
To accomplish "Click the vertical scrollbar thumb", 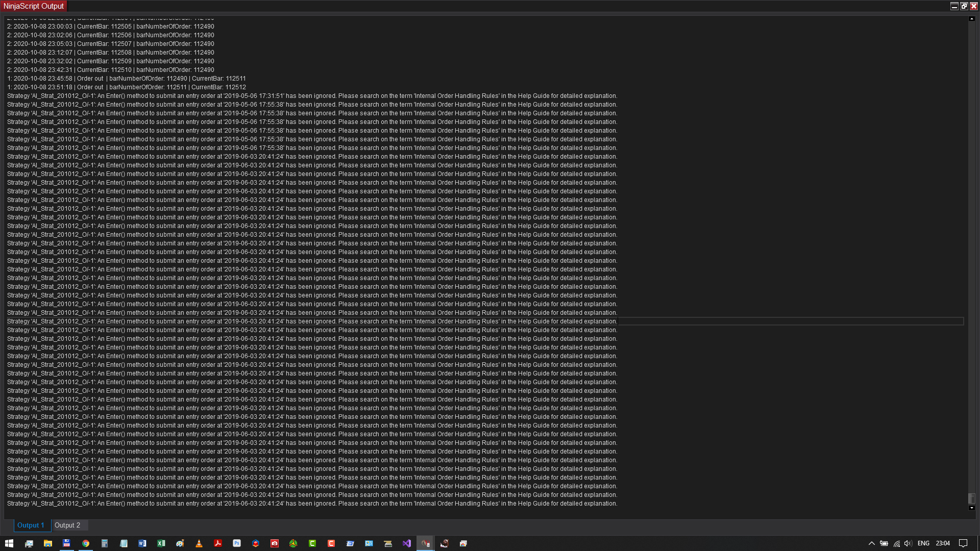I will [971, 498].
